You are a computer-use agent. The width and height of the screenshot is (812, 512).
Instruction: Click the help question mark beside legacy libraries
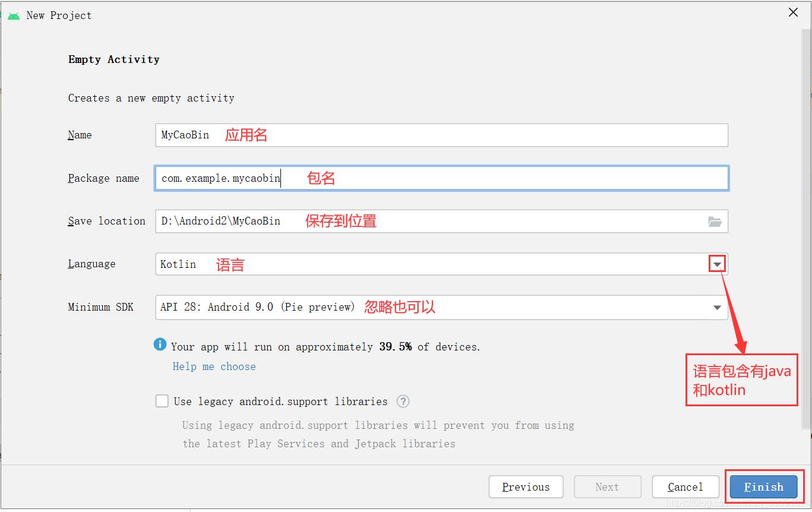point(403,401)
